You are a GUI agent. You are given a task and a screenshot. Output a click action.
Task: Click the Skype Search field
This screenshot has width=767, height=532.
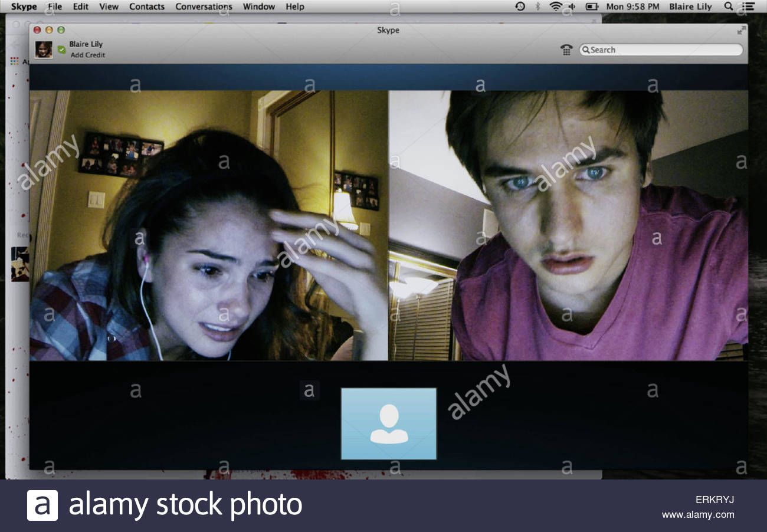coord(661,50)
